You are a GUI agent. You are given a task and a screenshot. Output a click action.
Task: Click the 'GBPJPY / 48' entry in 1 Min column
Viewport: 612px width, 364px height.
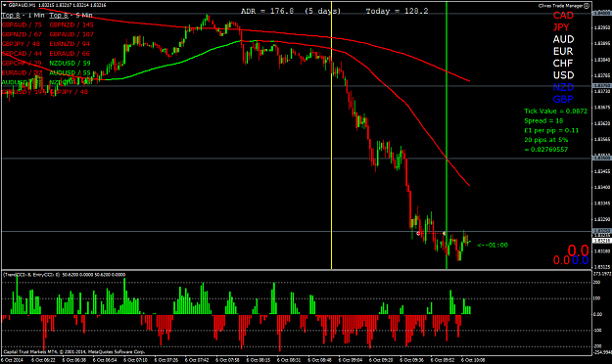[22, 44]
